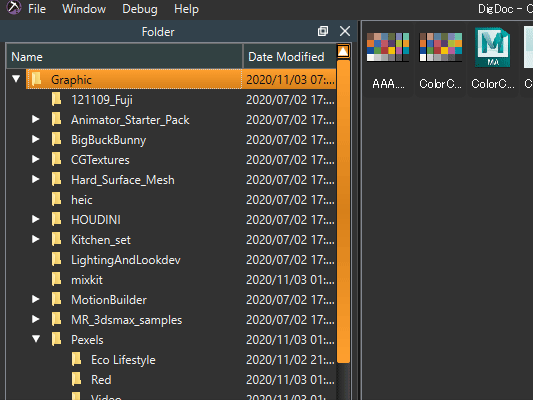Click the heic folder icon

57,199
